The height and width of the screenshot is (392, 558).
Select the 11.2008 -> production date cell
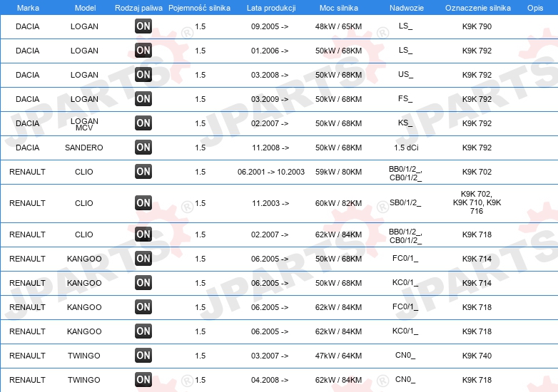[x=270, y=148]
